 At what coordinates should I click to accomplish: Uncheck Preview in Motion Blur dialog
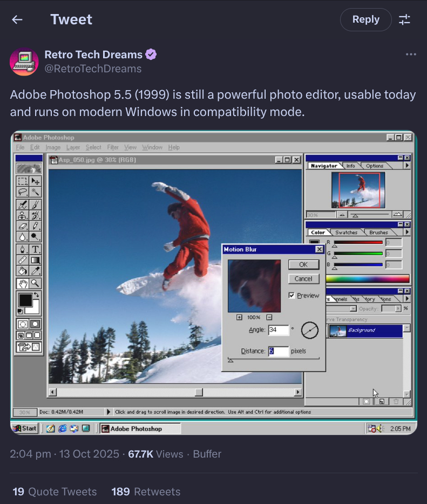click(292, 296)
